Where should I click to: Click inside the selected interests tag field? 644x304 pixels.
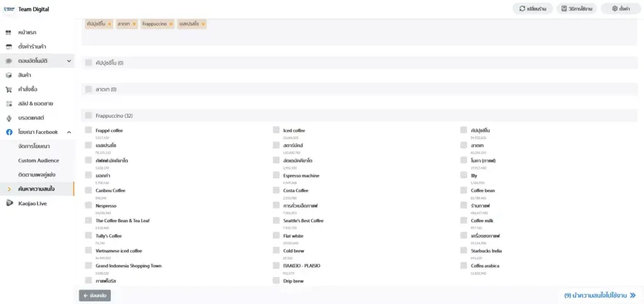359,32
